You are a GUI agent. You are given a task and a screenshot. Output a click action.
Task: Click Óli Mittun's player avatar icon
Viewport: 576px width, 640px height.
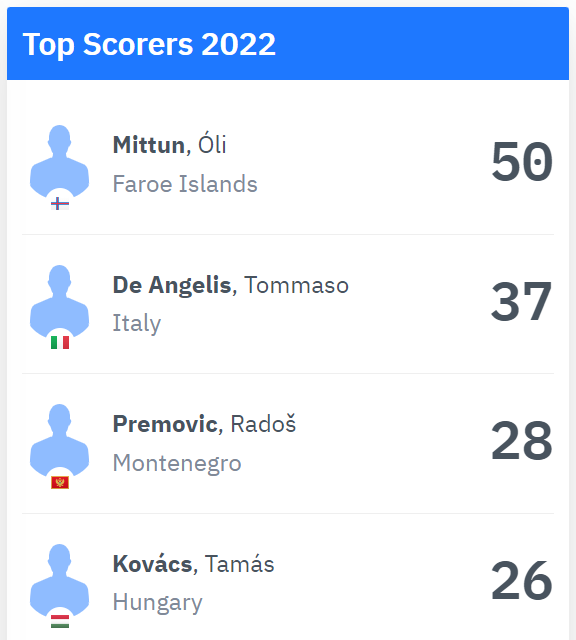[60, 160]
